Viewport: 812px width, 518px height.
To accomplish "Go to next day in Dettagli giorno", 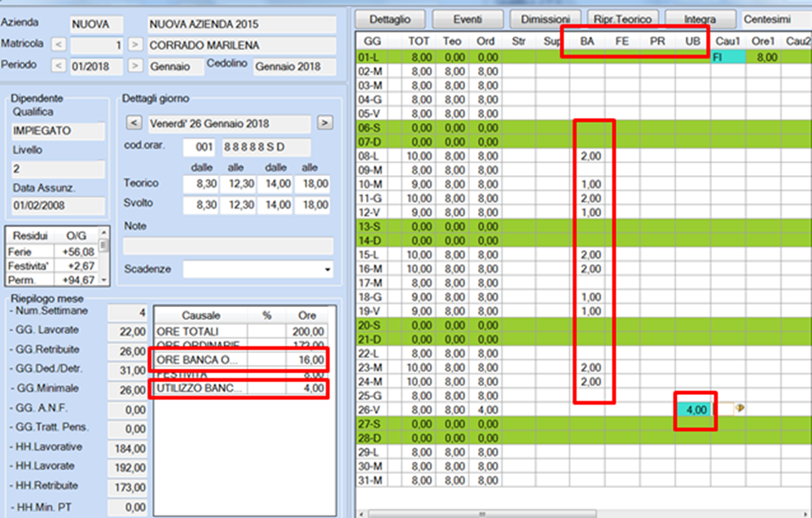I will coord(325,123).
